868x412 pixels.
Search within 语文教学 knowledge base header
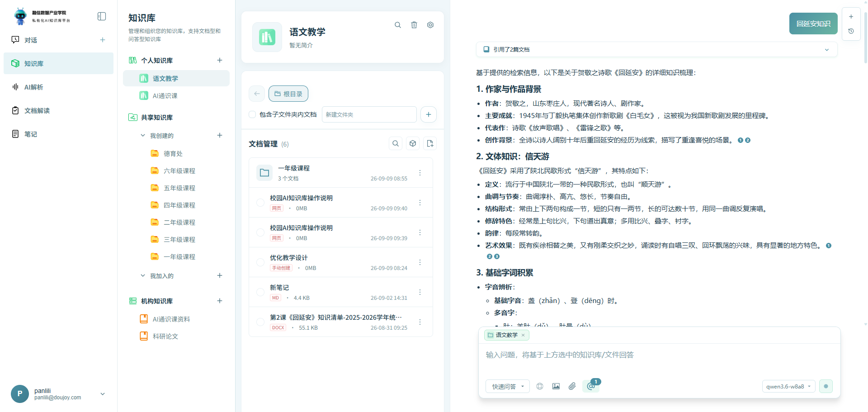(x=398, y=25)
